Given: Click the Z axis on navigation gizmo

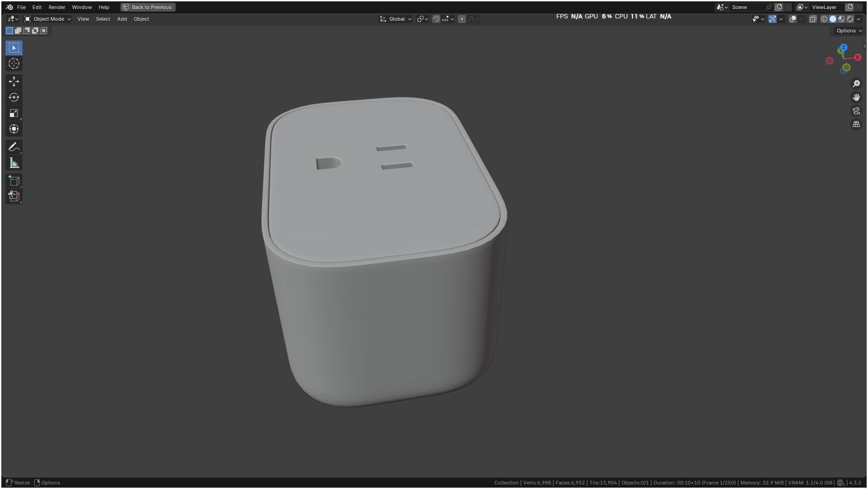Looking at the screenshot, I should (844, 47).
